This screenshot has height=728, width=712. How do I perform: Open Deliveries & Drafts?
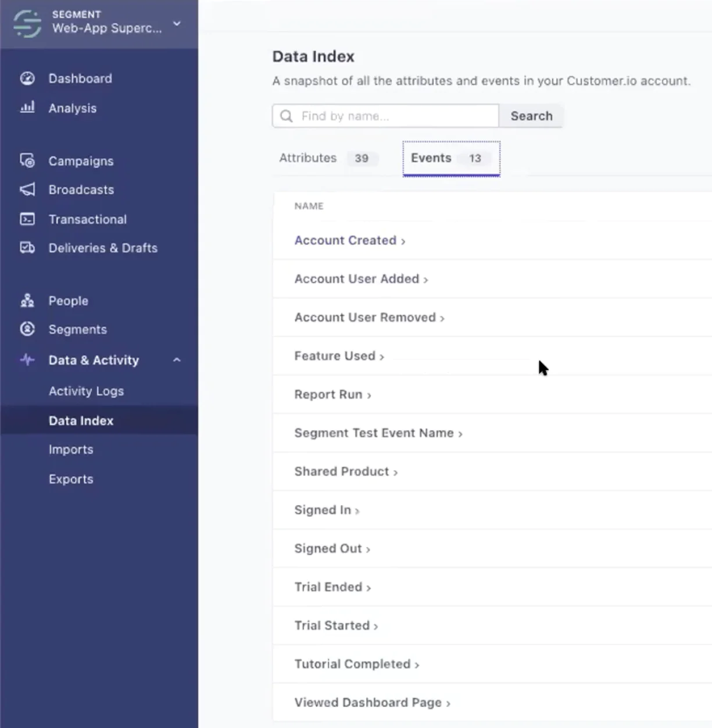(103, 248)
